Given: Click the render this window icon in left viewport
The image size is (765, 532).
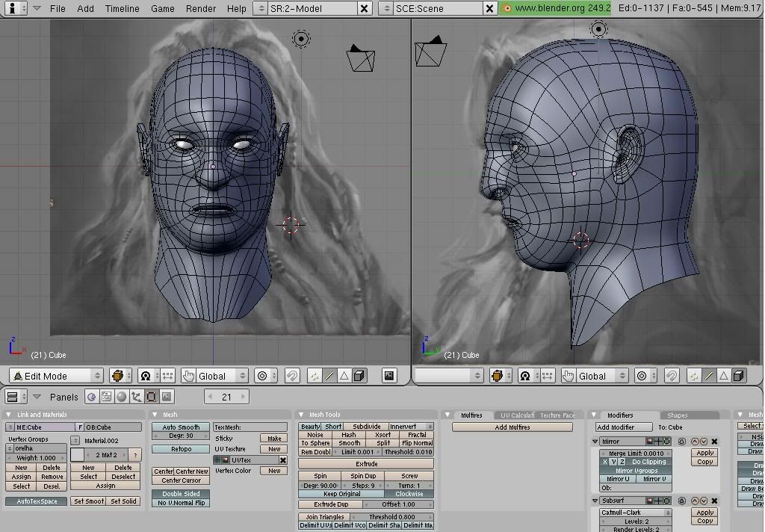Looking at the screenshot, I should (x=388, y=376).
